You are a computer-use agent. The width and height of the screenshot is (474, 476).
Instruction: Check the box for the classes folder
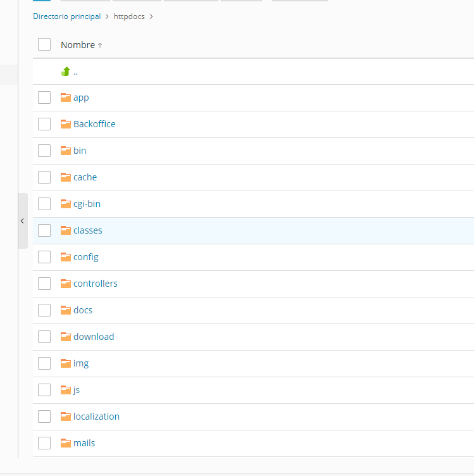44,230
